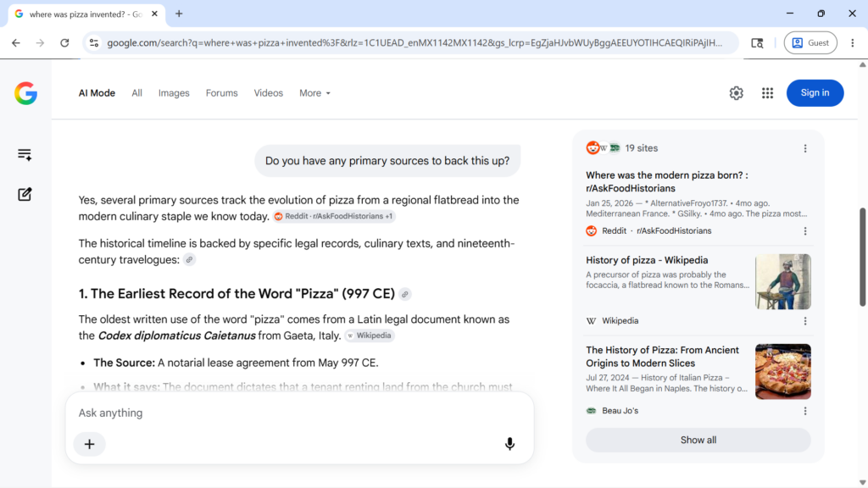Click link icon after 'travelogues:'

tap(189, 259)
